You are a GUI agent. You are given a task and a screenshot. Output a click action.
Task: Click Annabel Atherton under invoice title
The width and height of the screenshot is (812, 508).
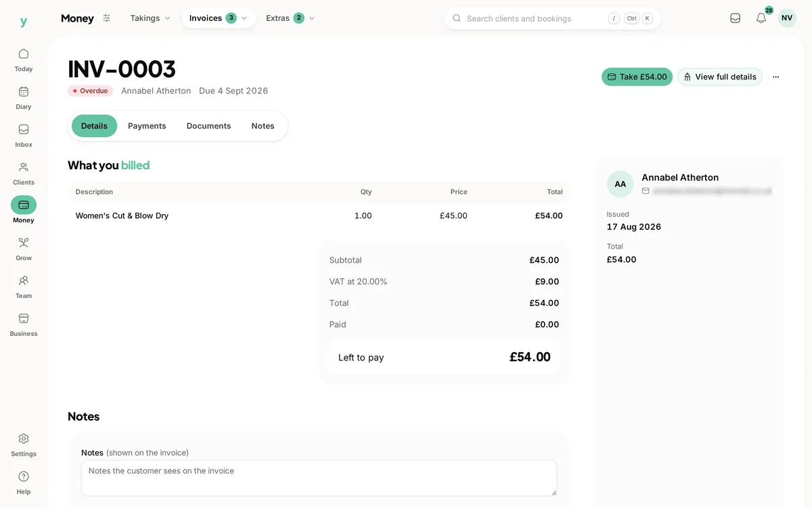click(x=156, y=91)
